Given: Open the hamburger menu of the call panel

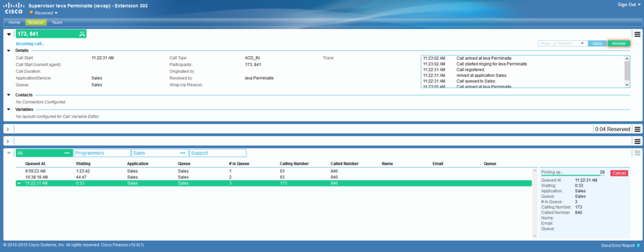Looking at the screenshot, I should [637, 34].
